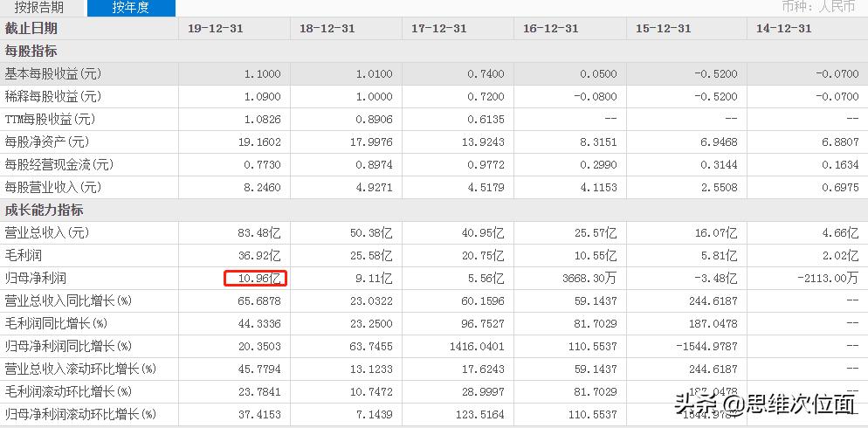Screen dimensions: 868x428
Task: Select the 成长能力指标 section header
Action: (45, 211)
